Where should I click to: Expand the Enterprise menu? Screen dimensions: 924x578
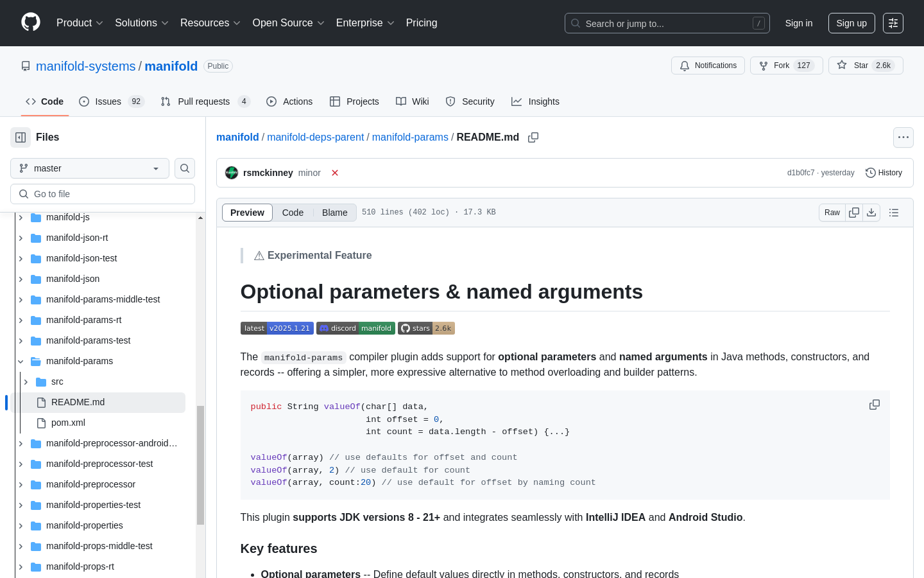[365, 23]
